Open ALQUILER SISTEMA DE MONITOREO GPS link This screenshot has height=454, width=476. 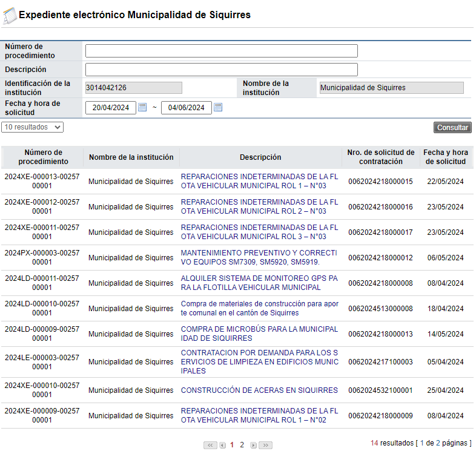[259, 283]
